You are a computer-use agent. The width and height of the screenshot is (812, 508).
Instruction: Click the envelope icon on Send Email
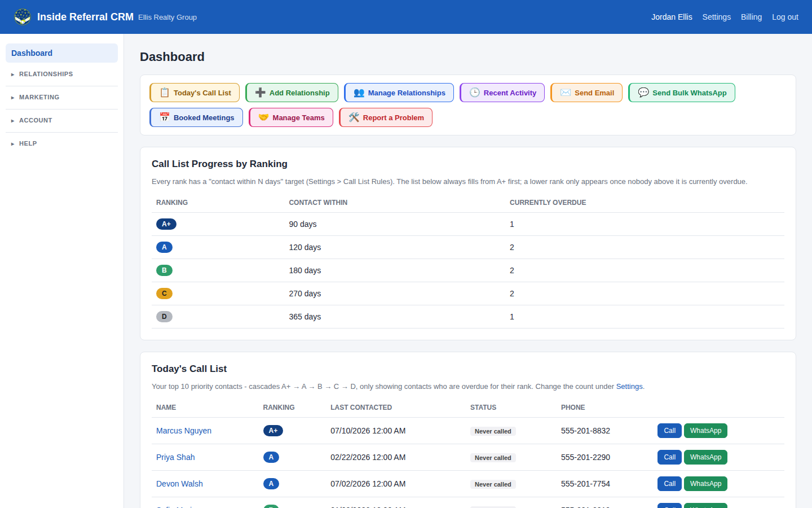(x=566, y=93)
